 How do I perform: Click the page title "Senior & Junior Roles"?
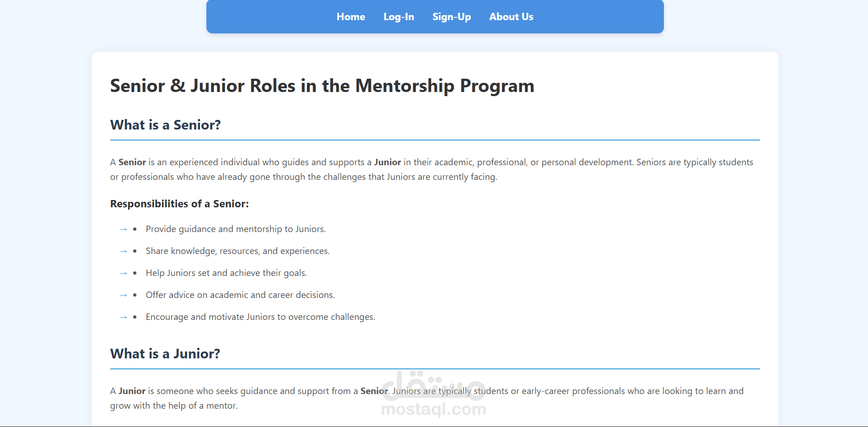coord(322,86)
